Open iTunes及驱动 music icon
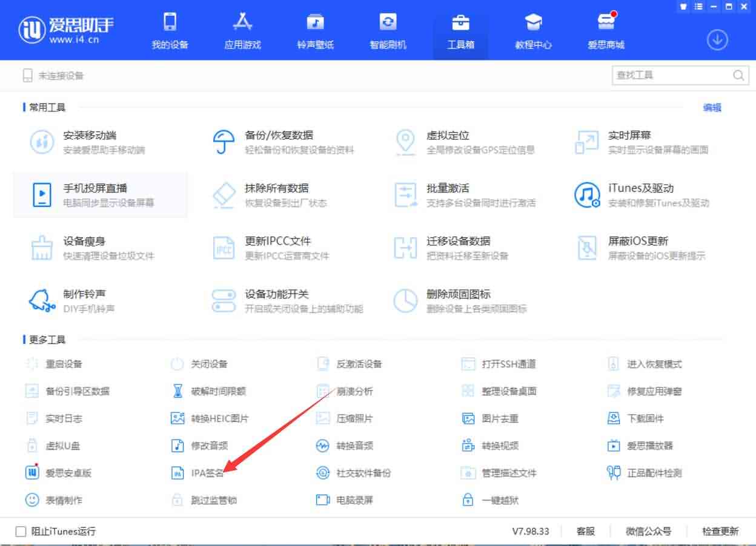The width and height of the screenshot is (756, 546). 586,195
